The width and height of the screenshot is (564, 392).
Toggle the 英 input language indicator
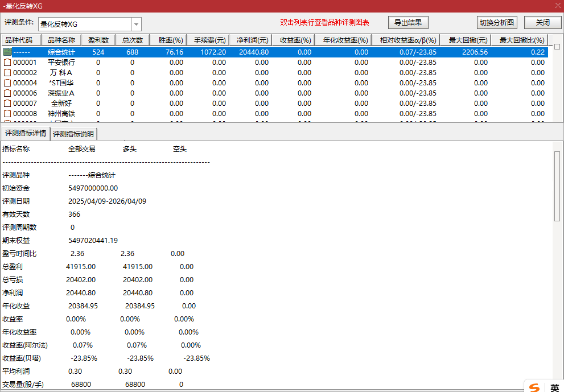(554, 387)
